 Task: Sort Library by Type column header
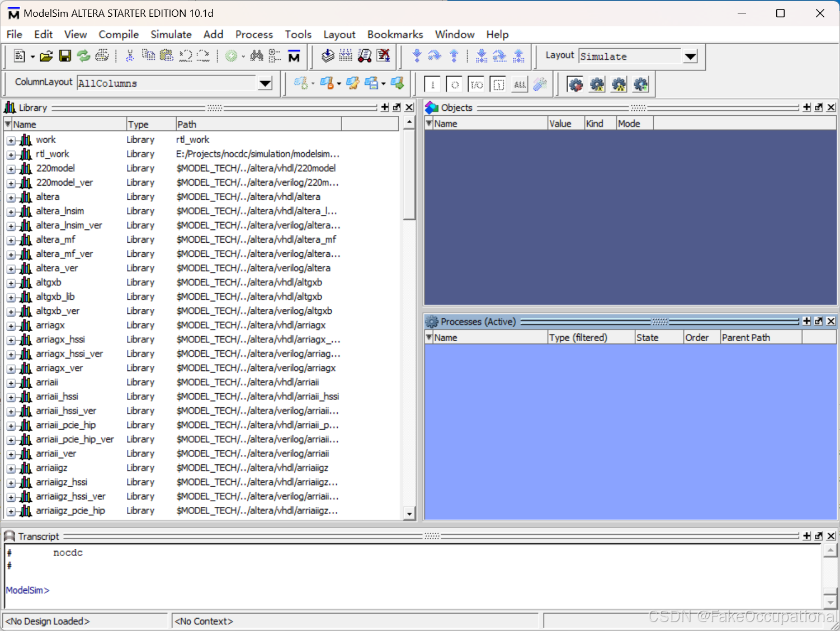click(x=150, y=124)
